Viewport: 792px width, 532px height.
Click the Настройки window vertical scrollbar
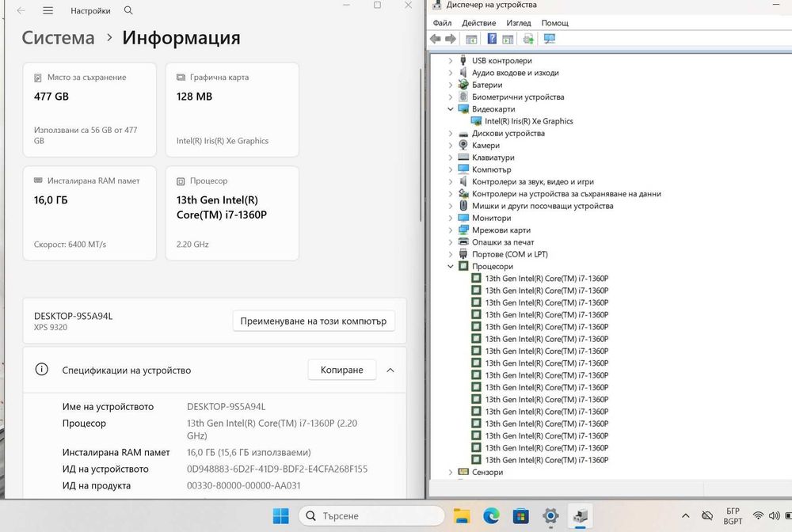pos(421,146)
